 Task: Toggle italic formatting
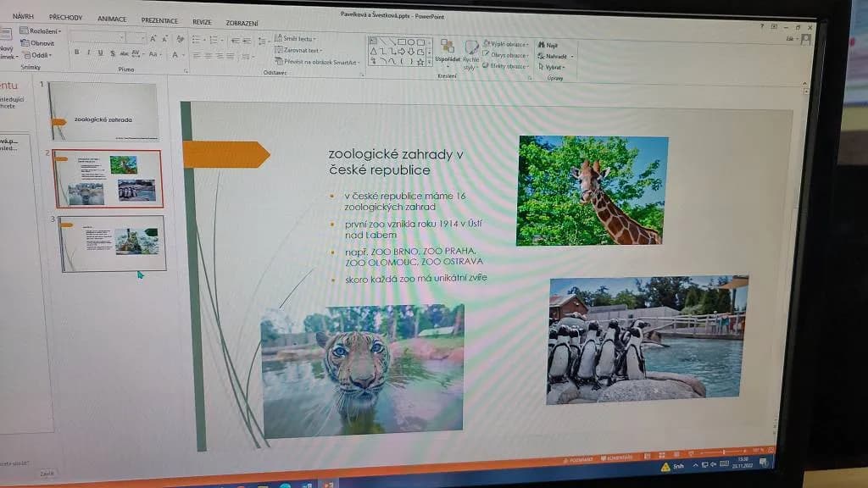coord(88,53)
